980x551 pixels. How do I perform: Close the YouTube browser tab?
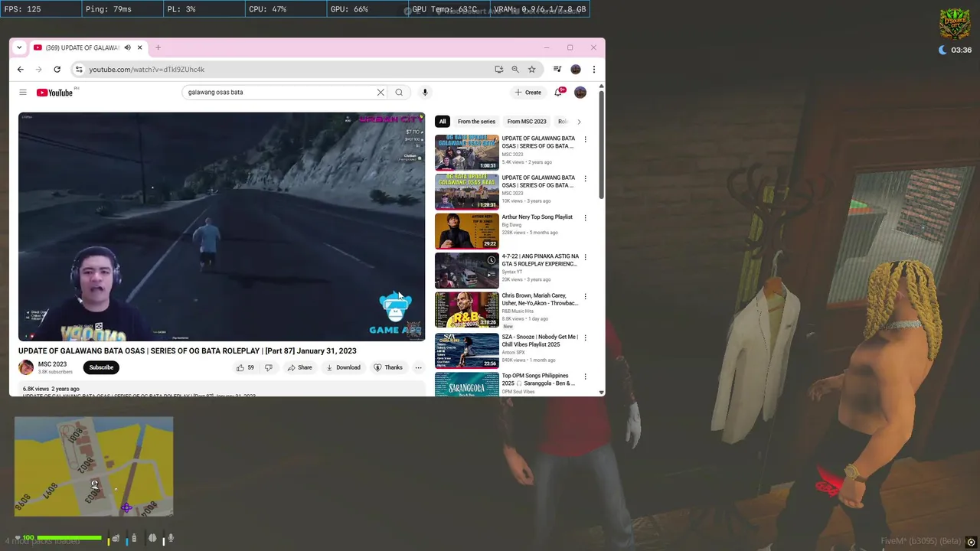[139, 47]
